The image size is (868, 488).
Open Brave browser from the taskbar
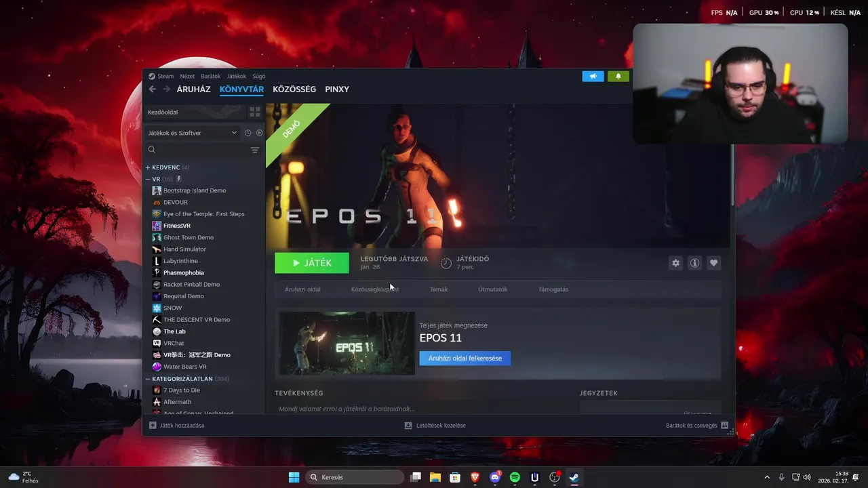coord(475,477)
